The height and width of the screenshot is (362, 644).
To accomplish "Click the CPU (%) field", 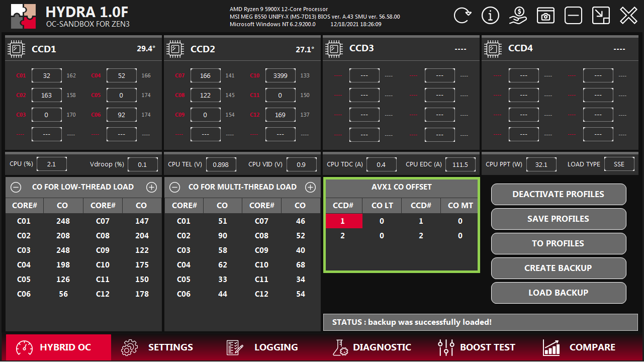I will (x=52, y=164).
